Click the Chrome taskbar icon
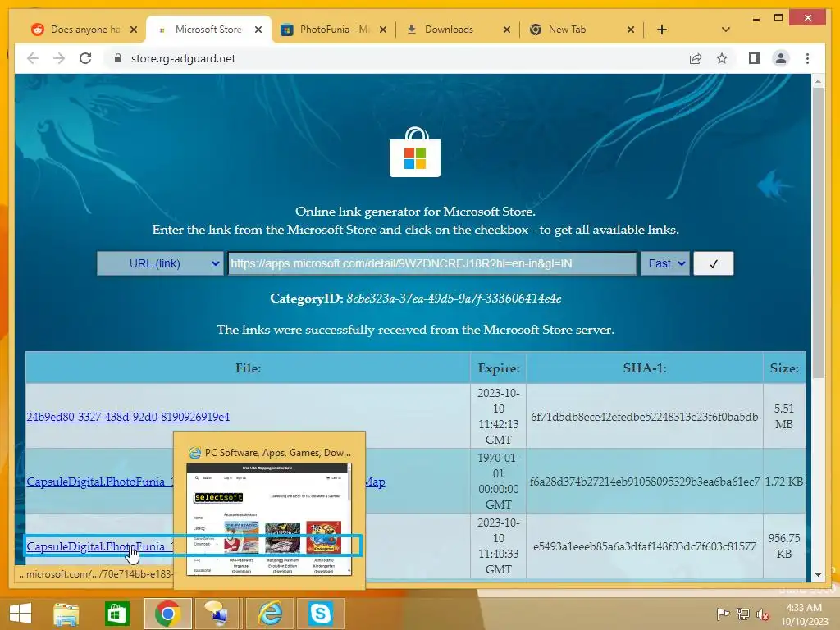The image size is (840, 630). (167, 614)
